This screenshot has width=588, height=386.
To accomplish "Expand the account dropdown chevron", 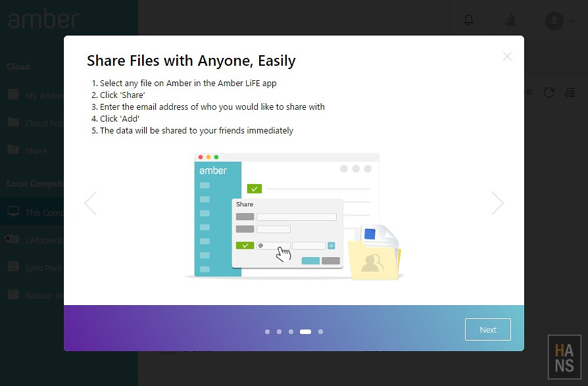I will click(571, 21).
